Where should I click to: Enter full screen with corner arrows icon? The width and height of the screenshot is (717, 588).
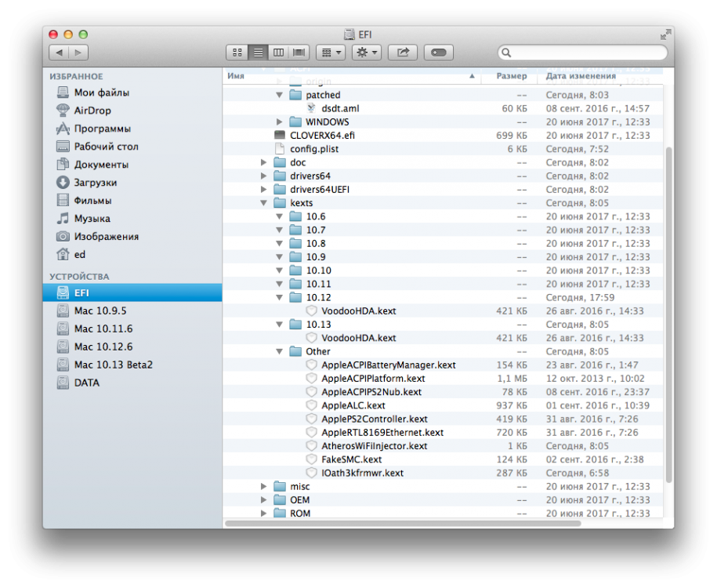click(665, 34)
